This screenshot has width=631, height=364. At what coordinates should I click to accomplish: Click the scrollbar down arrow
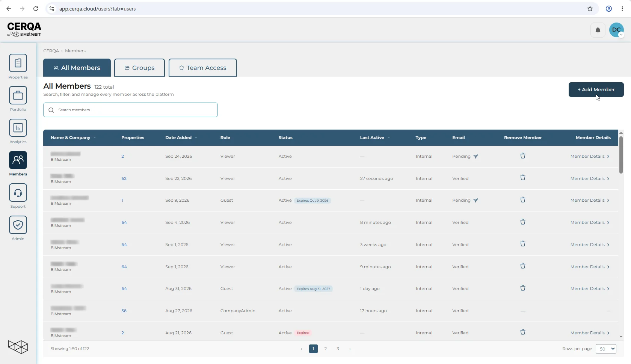click(621, 337)
